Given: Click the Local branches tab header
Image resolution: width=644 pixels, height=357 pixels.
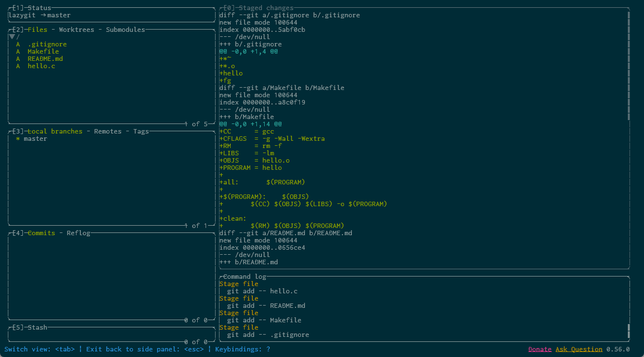Looking at the screenshot, I should tap(55, 131).
